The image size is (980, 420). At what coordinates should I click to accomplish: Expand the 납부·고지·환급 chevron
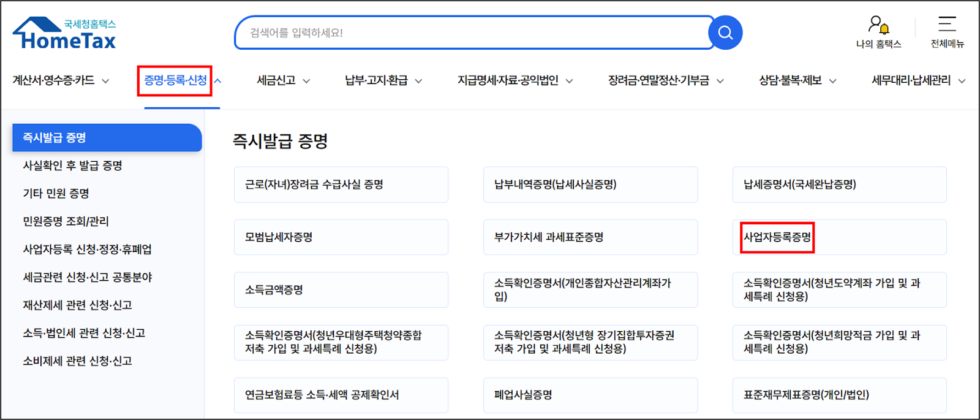coord(418,81)
